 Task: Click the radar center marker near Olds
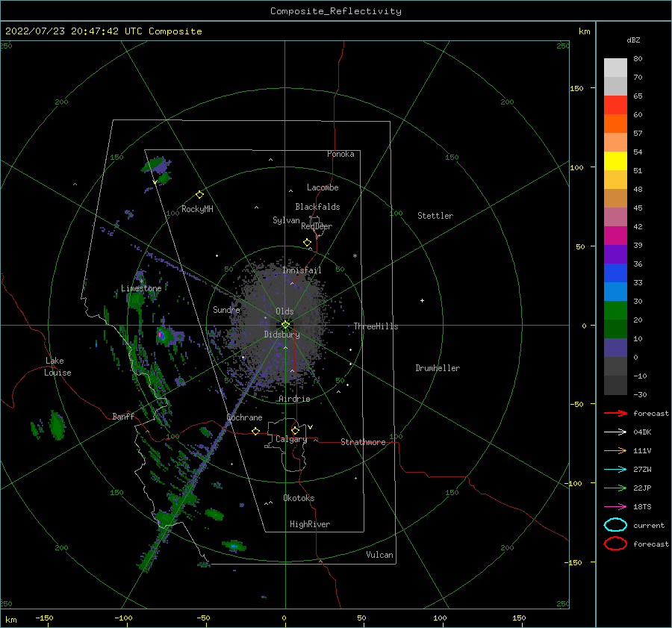click(285, 325)
